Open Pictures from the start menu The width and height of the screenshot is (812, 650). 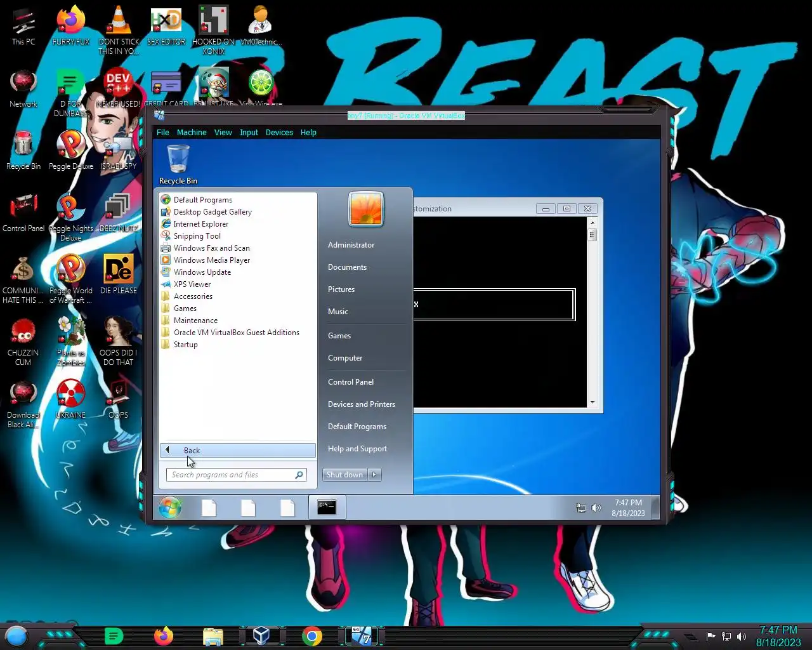pos(341,289)
